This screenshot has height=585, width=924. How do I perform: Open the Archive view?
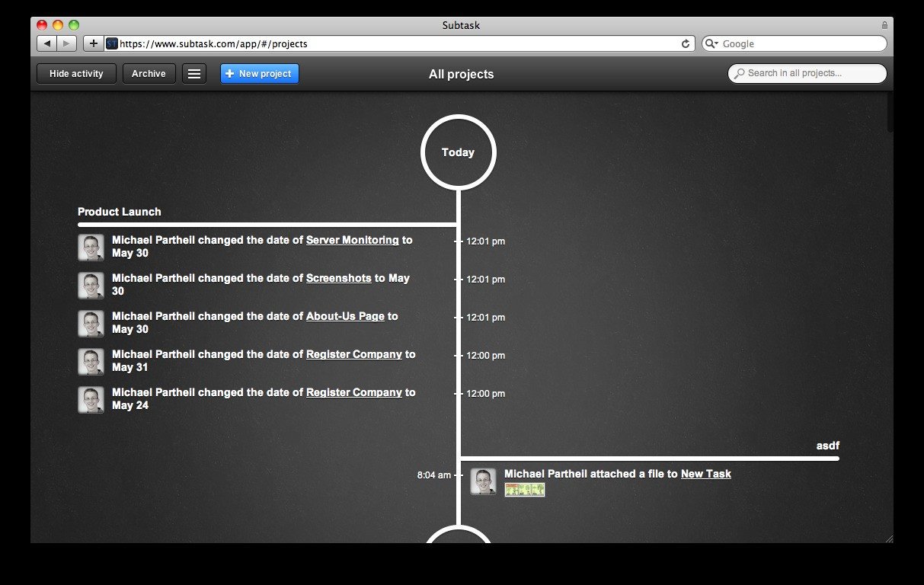(149, 74)
